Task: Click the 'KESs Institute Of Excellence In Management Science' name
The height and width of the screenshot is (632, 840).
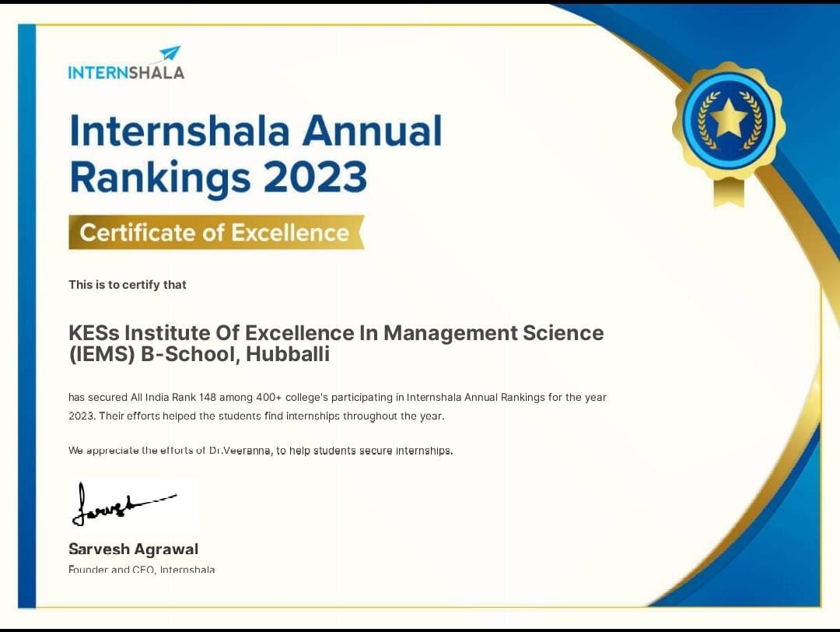Action: pos(337,333)
